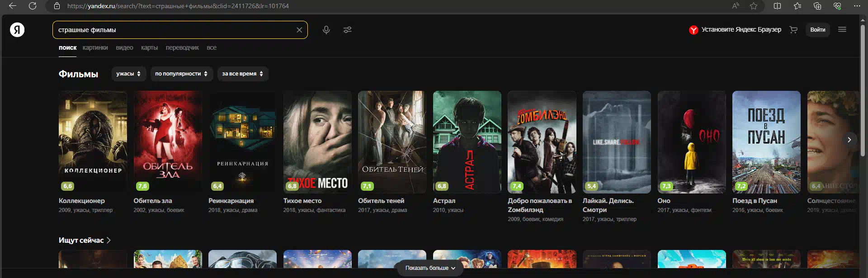Open the browser essentials heart icon
This screenshot has height=278, width=868.
(x=837, y=6)
